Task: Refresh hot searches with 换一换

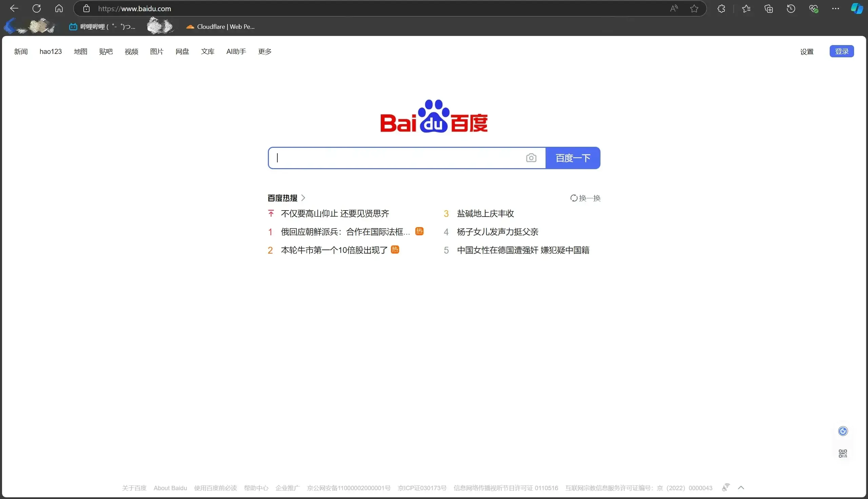Action: 585,198
